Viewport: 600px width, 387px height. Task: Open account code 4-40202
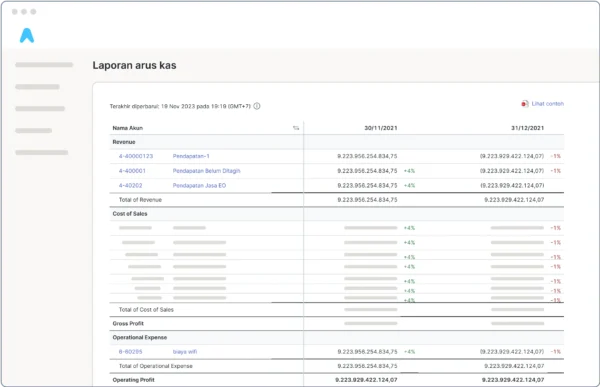[130, 185]
